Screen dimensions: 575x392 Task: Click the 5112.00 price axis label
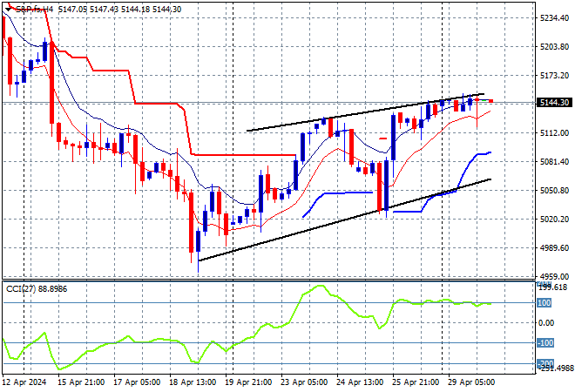click(x=554, y=132)
